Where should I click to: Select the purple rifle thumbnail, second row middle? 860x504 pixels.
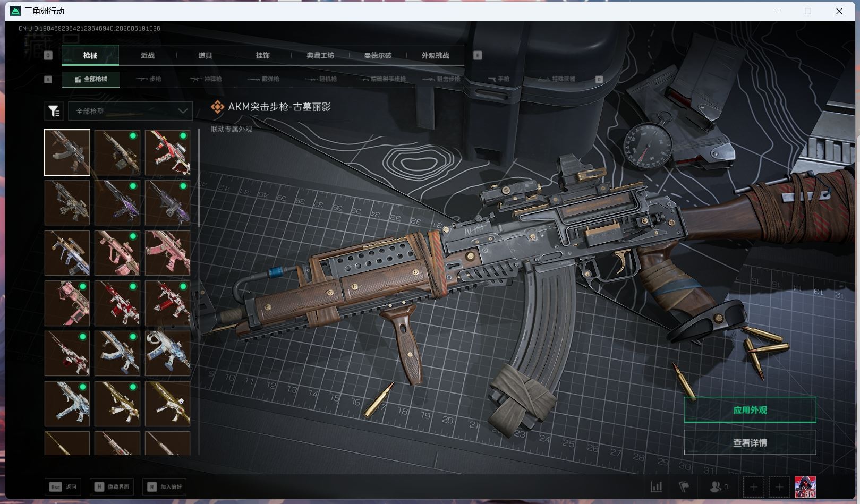tap(117, 202)
